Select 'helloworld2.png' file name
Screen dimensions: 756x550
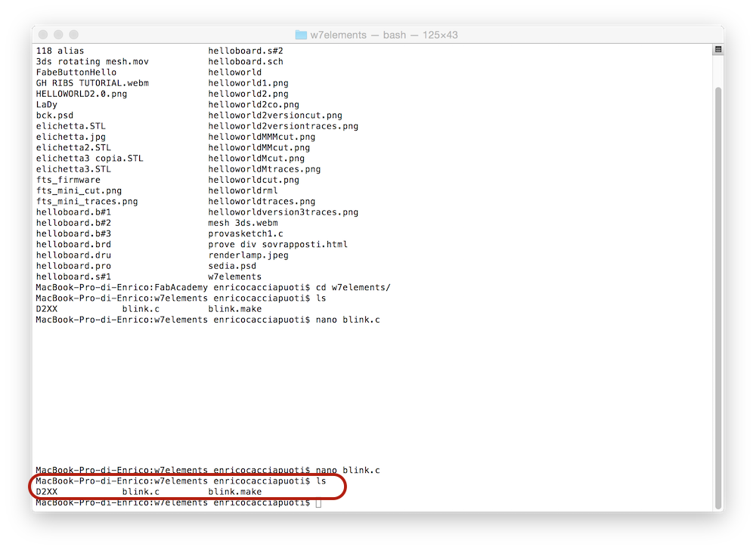248,94
